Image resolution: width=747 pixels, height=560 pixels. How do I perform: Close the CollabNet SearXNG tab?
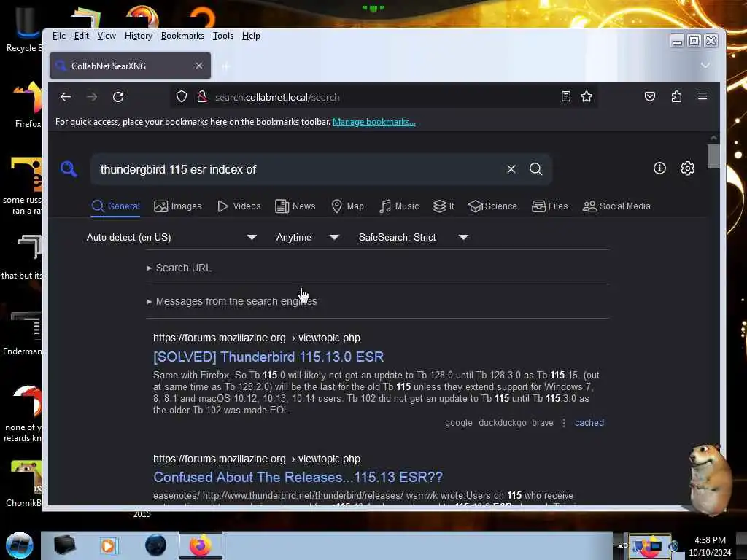pos(199,66)
